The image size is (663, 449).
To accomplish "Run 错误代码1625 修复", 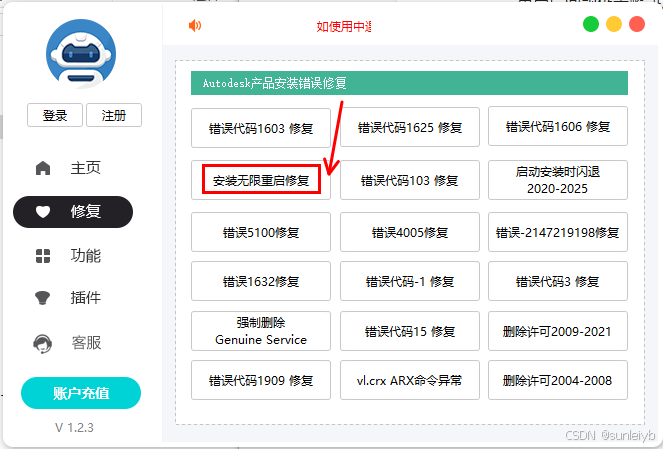I will click(x=410, y=127).
